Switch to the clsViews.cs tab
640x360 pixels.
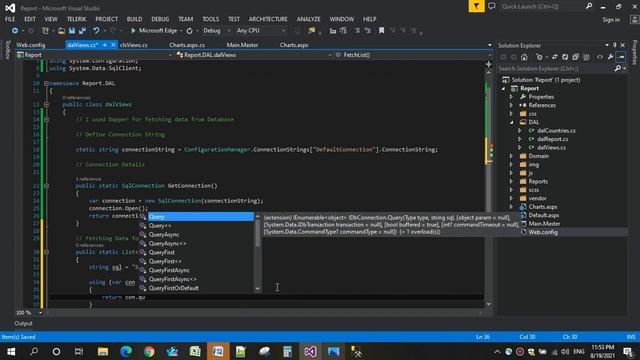pyautogui.click(x=134, y=45)
